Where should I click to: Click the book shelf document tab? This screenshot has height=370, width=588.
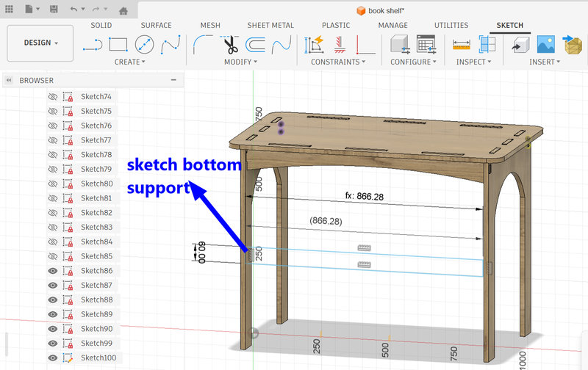coord(380,10)
